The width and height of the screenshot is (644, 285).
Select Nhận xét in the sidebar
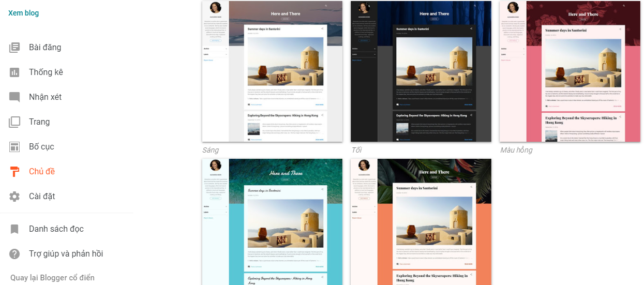click(46, 97)
